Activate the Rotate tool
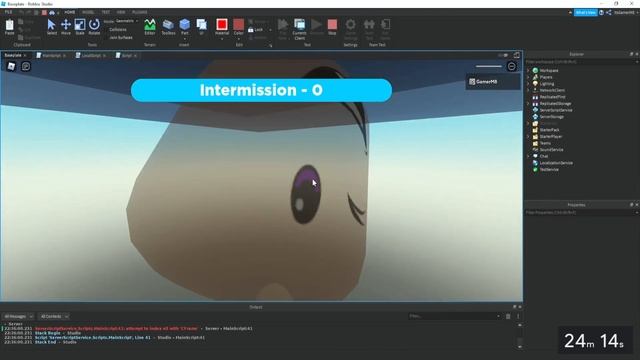The width and height of the screenshot is (640, 360). pos(94,27)
